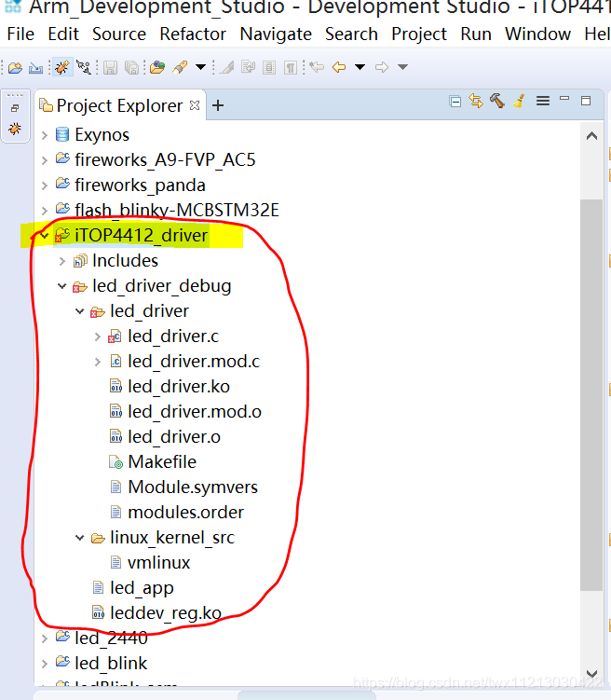This screenshot has height=700, width=611.
Task: Open the Run menu
Action: 476,34
